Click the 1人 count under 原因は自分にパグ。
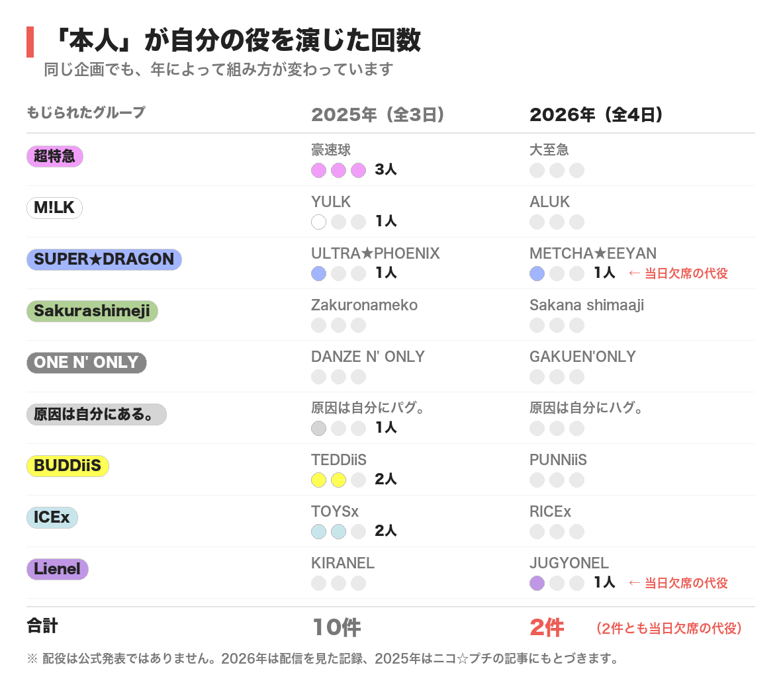The height and width of the screenshot is (700, 781). pos(386,427)
